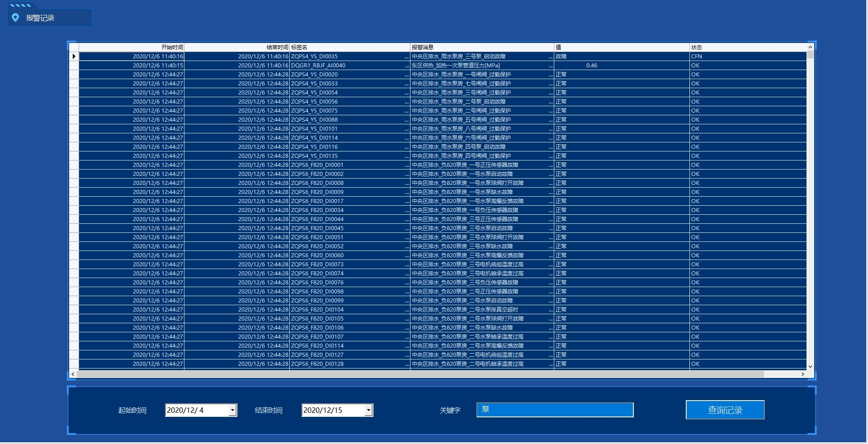This screenshot has height=444, width=868.
Task: Open the 结束时间 date picker dropdown arrow
Action: (x=368, y=410)
